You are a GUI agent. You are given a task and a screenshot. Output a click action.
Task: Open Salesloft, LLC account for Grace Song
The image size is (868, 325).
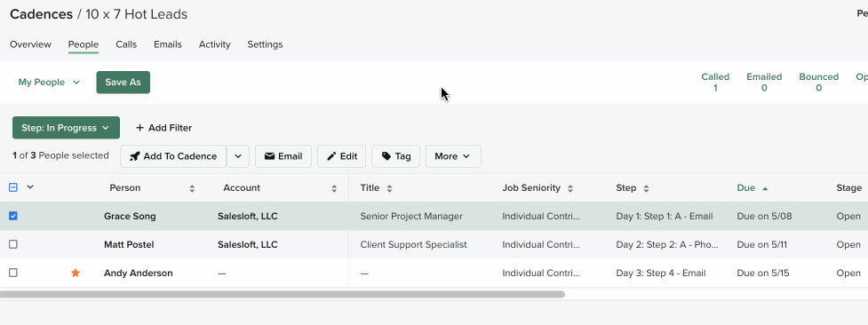click(248, 216)
